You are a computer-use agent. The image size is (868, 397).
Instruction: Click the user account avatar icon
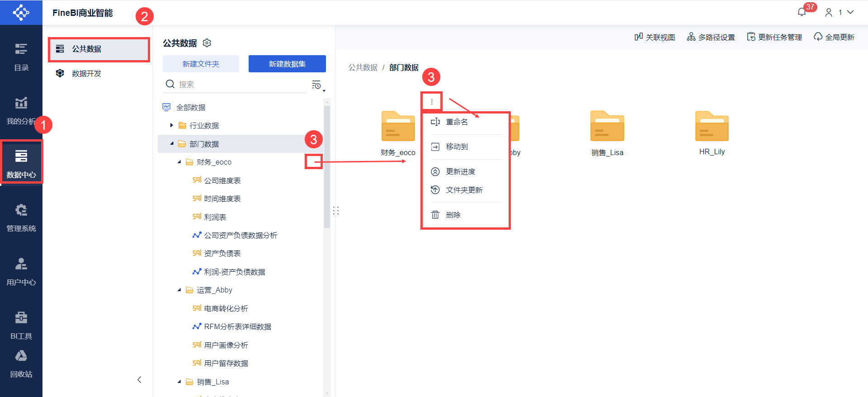coord(829,13)
